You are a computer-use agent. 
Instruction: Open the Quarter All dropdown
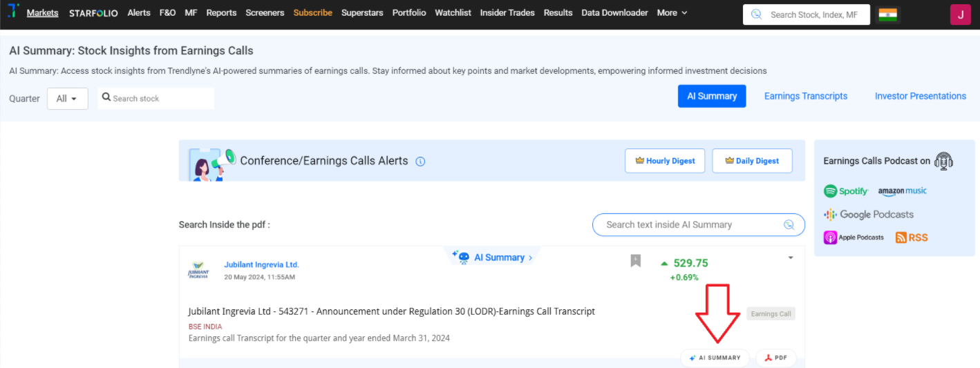click(x=67, y=99)
